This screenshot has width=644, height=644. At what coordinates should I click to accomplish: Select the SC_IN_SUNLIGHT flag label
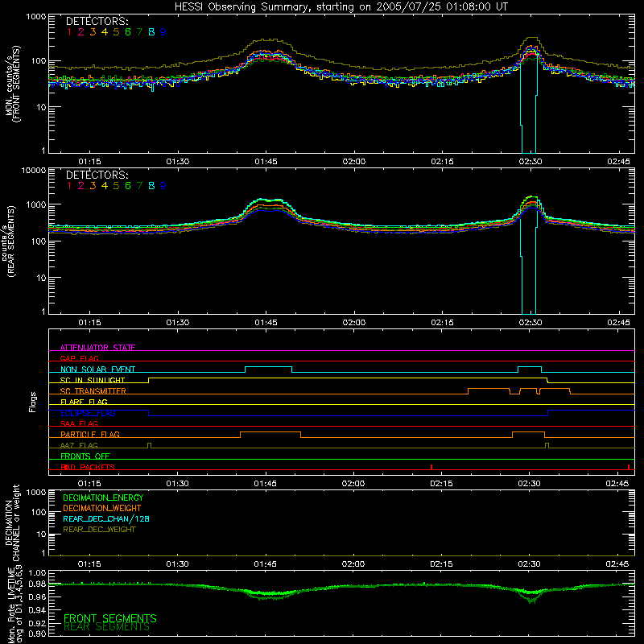(x=93, y=380)
